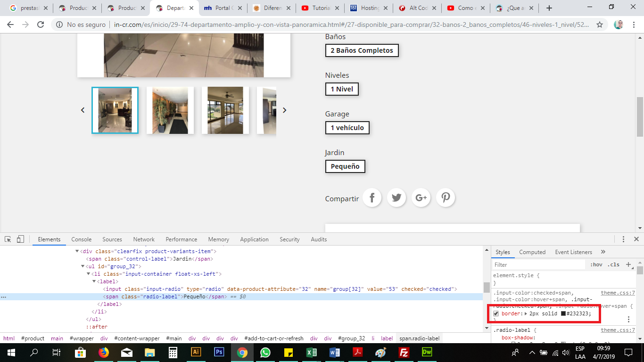Launch Adobe Illustrator from the taskbar
This screenshot has width=644, height=362.
[x=196, y=352]
